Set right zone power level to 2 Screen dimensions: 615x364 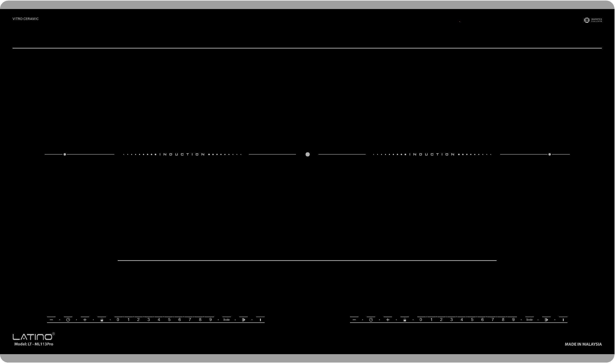[x=441, y=320]
